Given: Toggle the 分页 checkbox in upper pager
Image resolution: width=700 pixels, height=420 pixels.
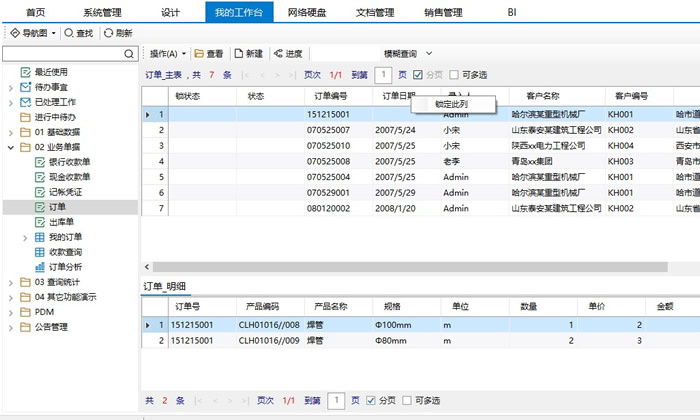Looking at the screenshot, I should point(418,74).
